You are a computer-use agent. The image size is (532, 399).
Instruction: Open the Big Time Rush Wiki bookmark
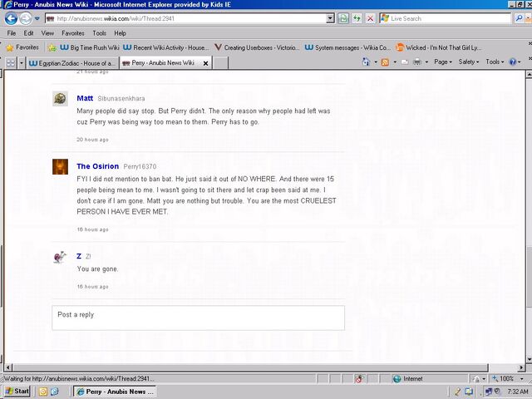[x=90, y=47]
